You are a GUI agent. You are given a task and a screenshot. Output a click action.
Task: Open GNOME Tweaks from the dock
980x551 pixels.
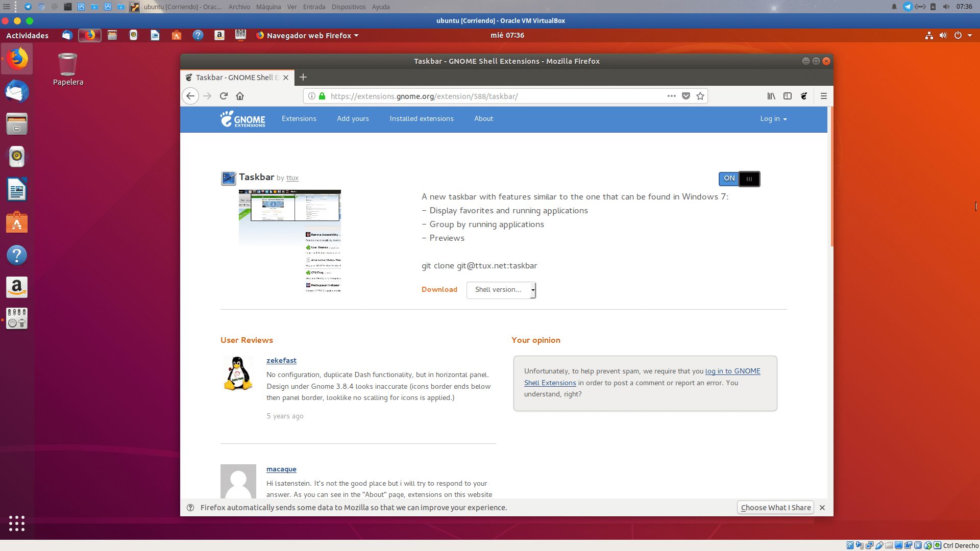click(17, 319)
